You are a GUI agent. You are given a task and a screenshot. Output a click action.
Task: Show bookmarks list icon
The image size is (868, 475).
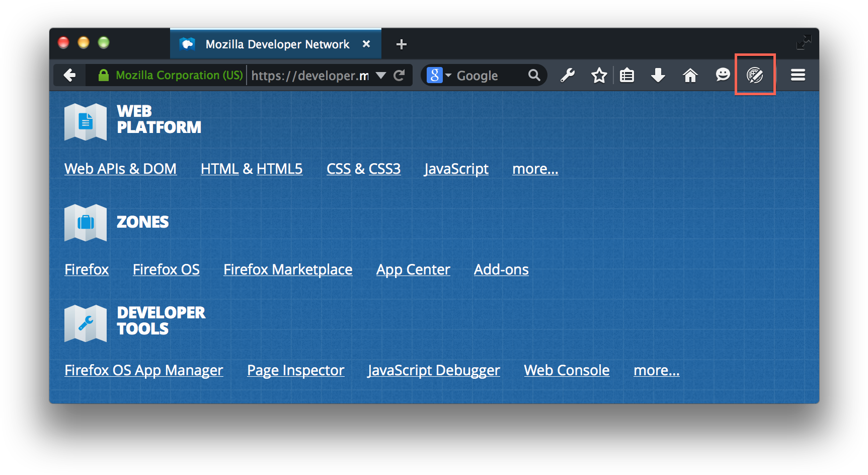click(x=627, y=76)
